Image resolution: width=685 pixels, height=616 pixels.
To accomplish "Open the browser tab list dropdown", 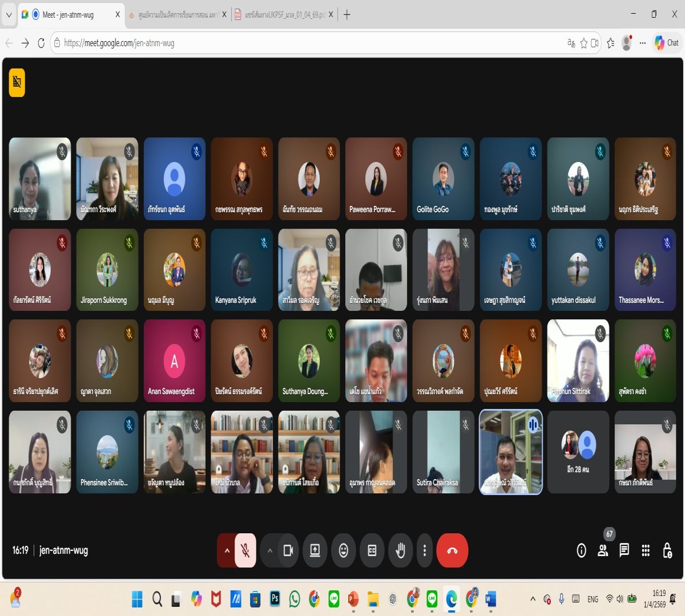I will pos(9,15).
